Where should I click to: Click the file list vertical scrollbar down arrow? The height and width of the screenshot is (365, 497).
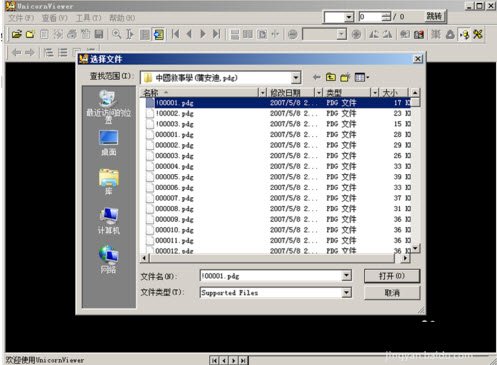pyautogui.click(x=415, y=248)
